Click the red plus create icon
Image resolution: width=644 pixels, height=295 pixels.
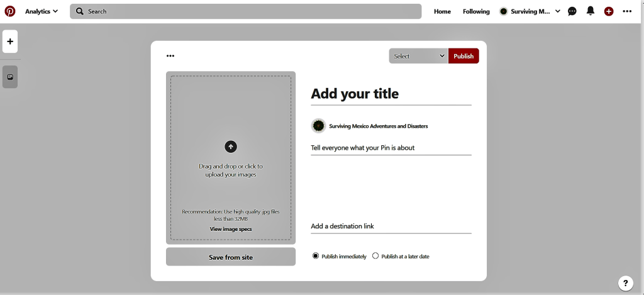[609, 11]
